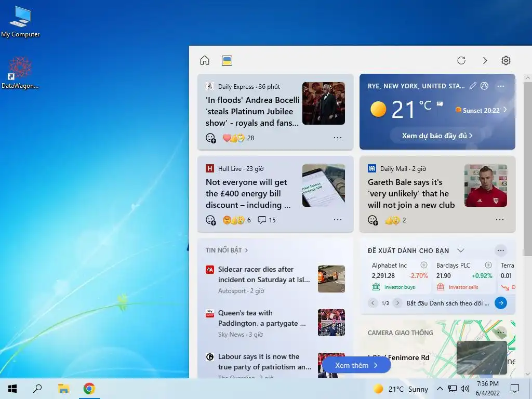Open Queen's tea article thumbnail
Image resolution: width=532 pixels, height=399 pixels.
(x=331, y=323)
